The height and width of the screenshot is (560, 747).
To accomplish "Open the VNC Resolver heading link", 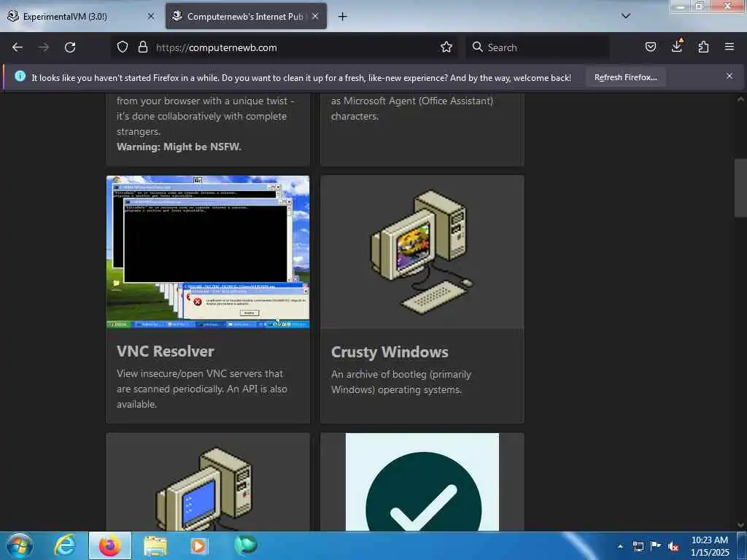I will (x=166, y=351).
